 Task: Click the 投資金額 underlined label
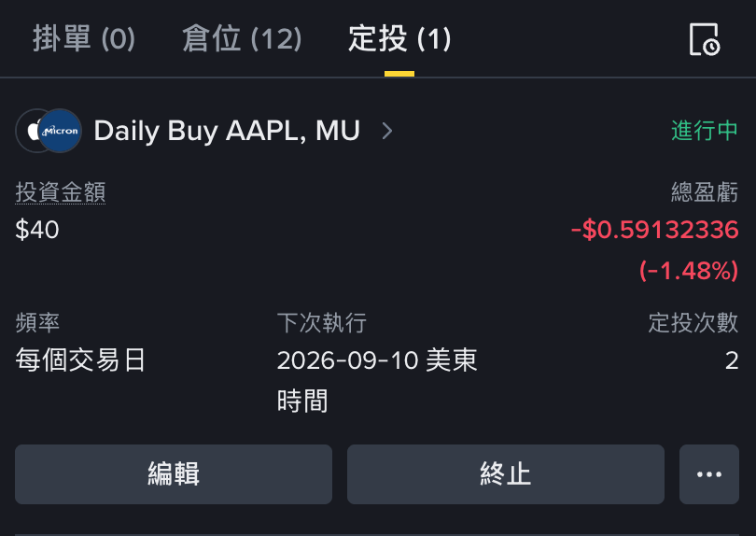click(x=61, y=192)
